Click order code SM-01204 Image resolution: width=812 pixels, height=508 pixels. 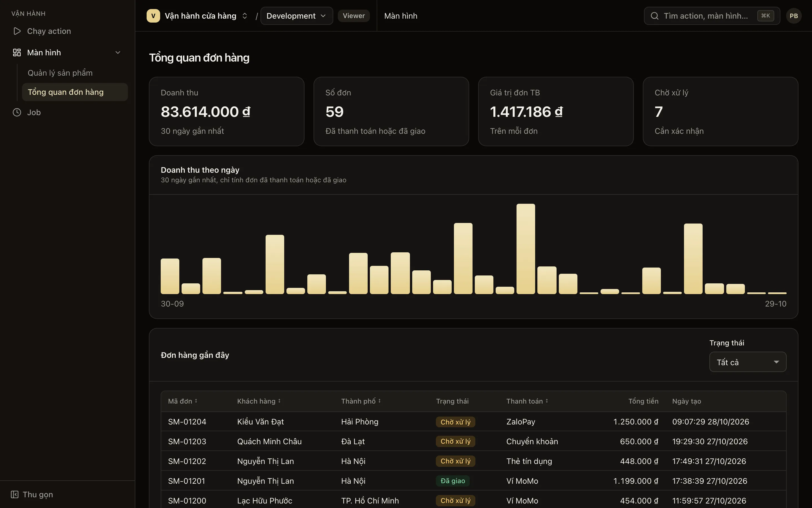[x=187, y=422]
